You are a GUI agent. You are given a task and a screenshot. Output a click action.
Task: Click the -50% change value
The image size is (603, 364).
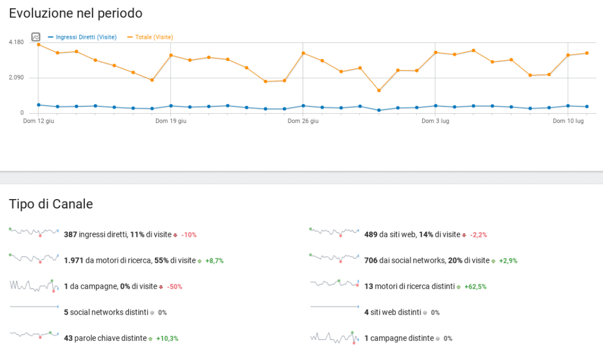174,287
